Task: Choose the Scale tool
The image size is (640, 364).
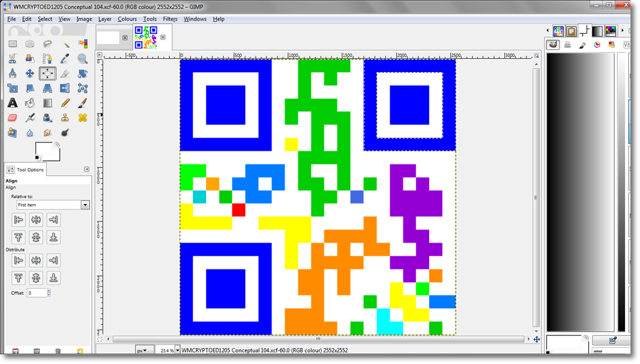Action: [x=12, y=88]
